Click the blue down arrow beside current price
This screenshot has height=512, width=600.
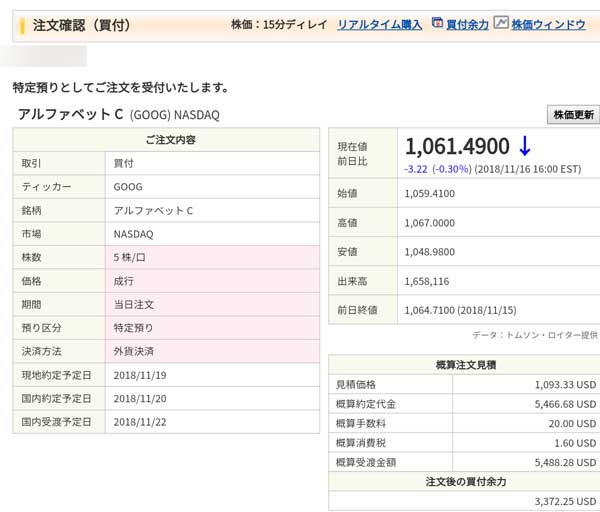point(524,146)
